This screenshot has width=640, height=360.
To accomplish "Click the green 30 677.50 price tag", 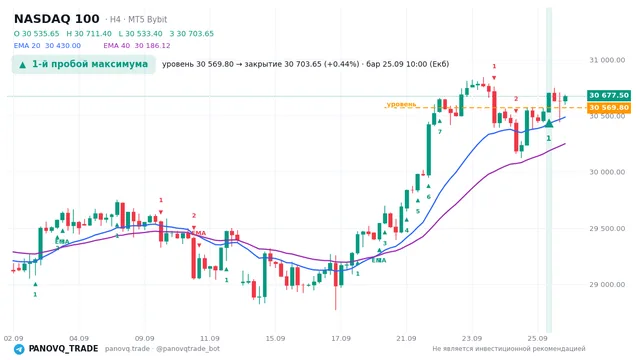I will point(609,95).
